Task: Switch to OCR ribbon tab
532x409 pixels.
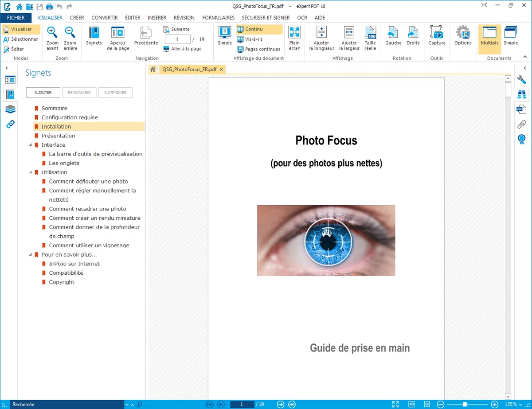Action: click(302, 18)
